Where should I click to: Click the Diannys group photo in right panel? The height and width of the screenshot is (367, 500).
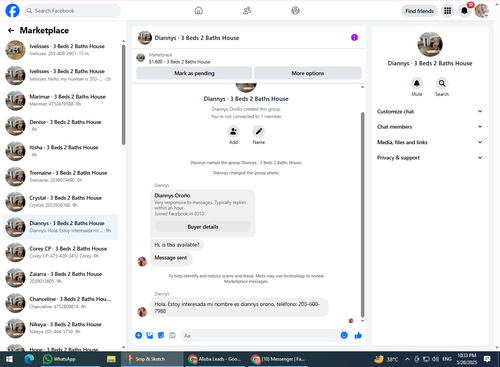click(430, 44)
